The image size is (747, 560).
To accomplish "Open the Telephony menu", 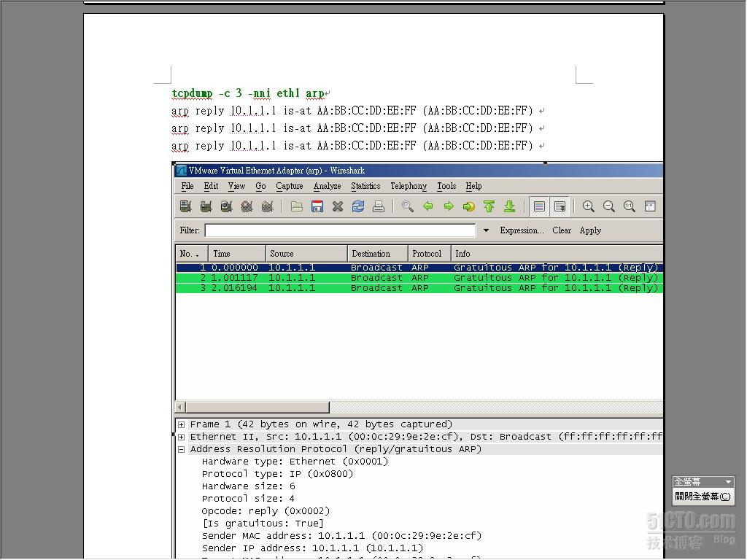I will coord(409,186).
